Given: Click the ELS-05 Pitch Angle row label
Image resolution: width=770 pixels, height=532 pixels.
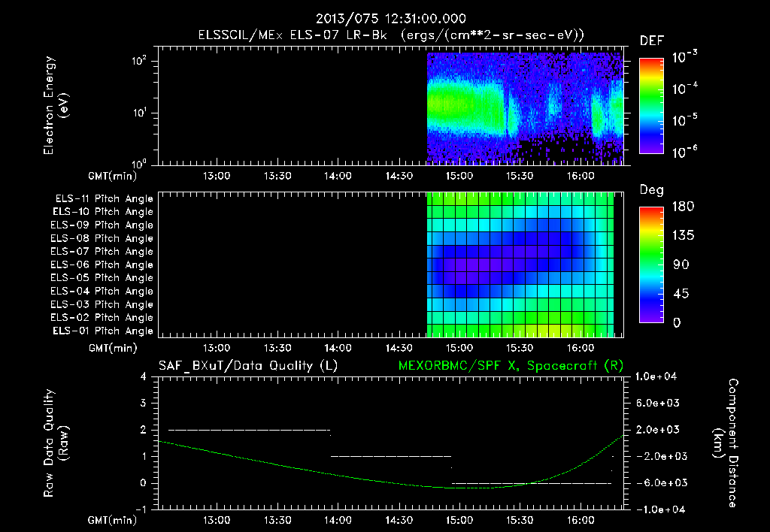Looking at the screenshot, I should click(x=102, y=278).
